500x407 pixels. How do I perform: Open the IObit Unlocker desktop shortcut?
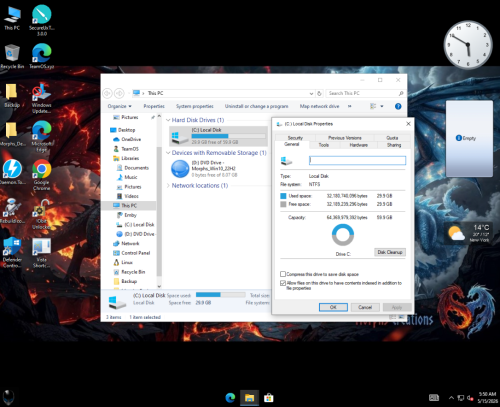(x=42, y=213)
